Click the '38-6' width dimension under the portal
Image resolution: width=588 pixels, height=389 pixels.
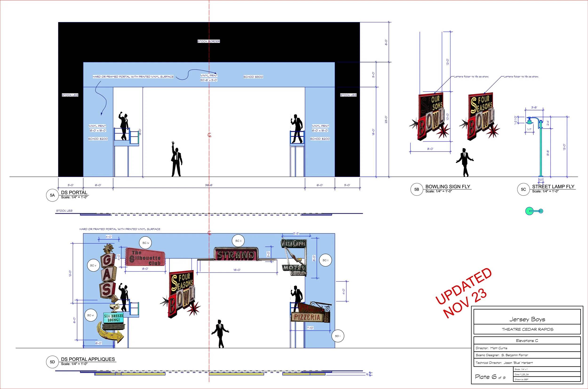(x=209, y=185)
